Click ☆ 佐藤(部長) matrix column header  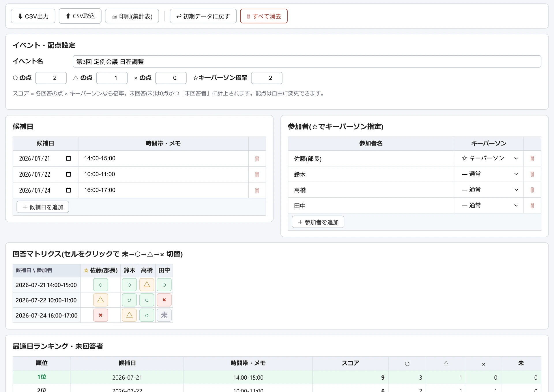coord(100,270)
